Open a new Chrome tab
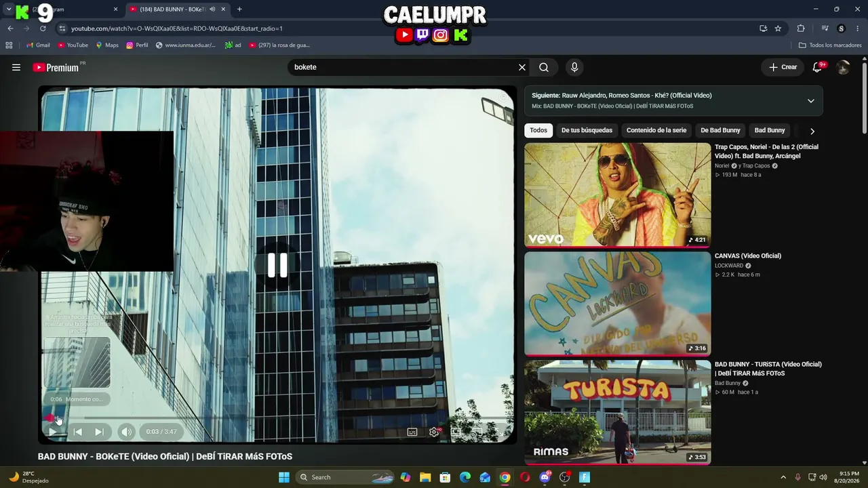The width and height of the screenshot is (868, 488). coord(239,9)
